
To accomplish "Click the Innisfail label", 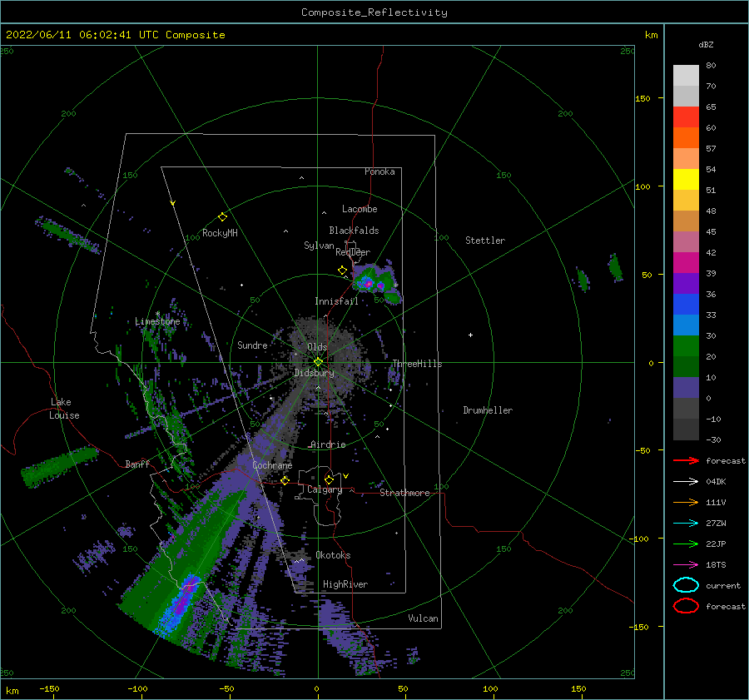I will tap(336, 301).
